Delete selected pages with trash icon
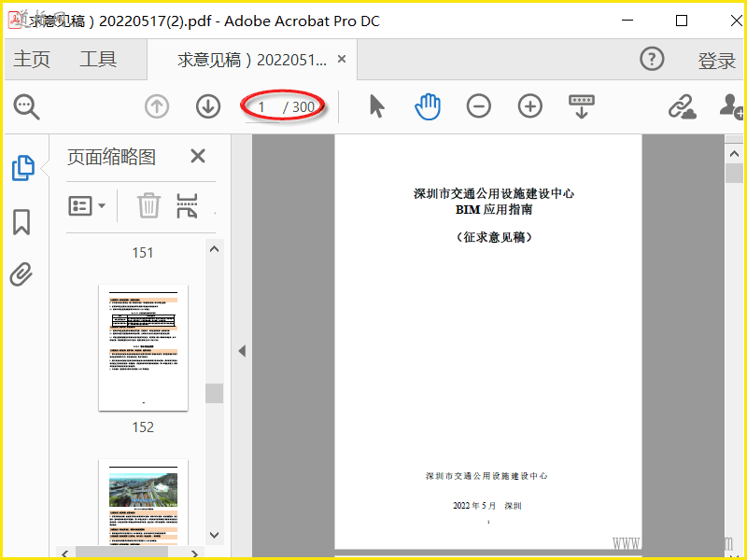Screen dimensions: 747x560 point(148,205)
